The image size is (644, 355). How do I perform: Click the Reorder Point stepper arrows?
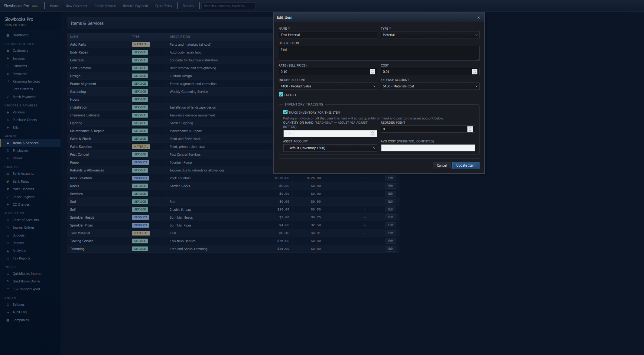(470, 129)
